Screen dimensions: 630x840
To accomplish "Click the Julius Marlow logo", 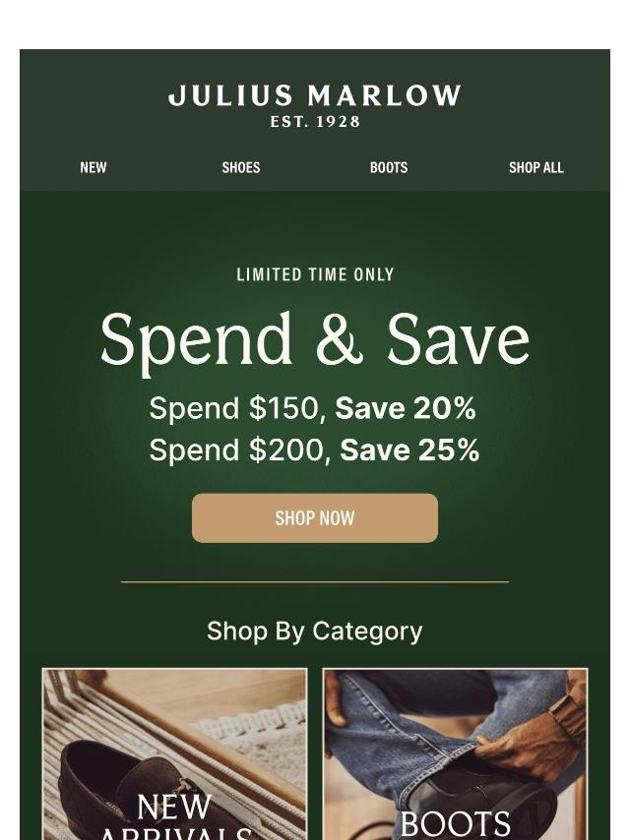I will [x=315, y=105].
